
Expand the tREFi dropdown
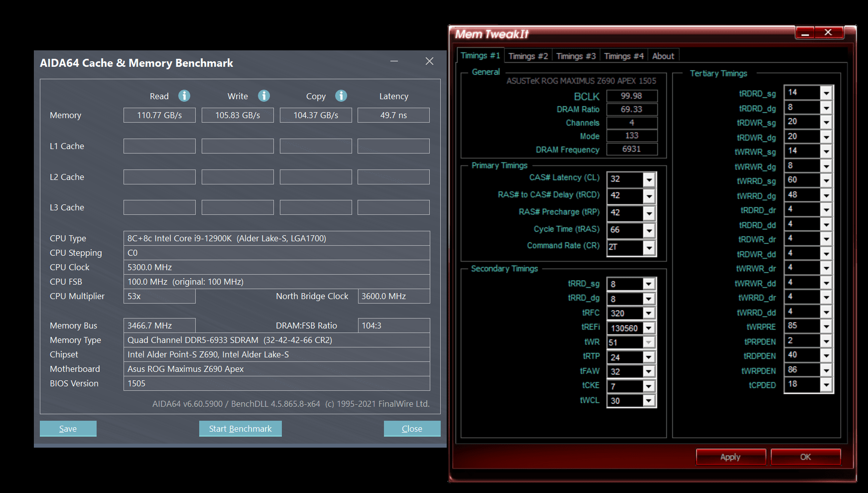(649, 328)
